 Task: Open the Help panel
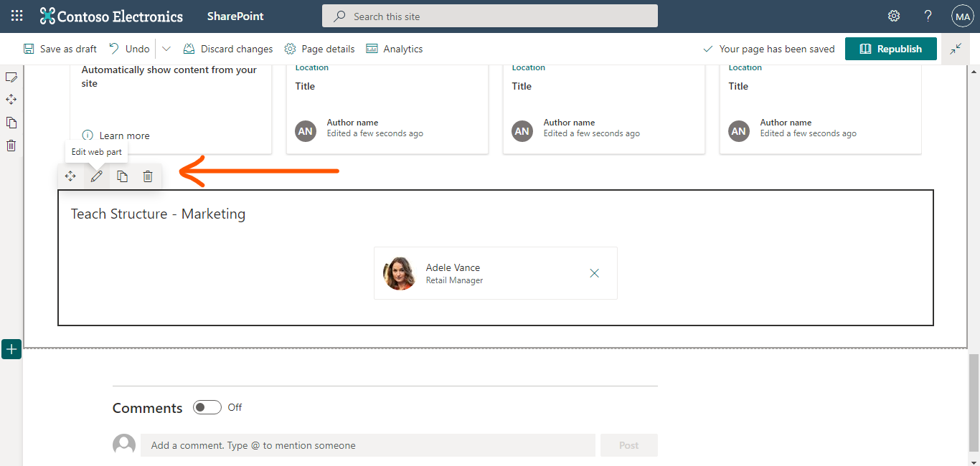tap(928, 15)
